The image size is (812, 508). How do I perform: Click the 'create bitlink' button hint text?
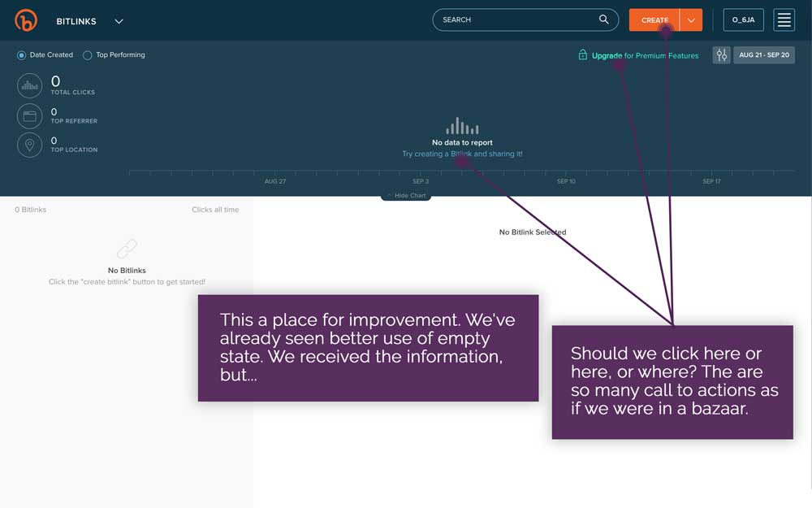point(127,282)
